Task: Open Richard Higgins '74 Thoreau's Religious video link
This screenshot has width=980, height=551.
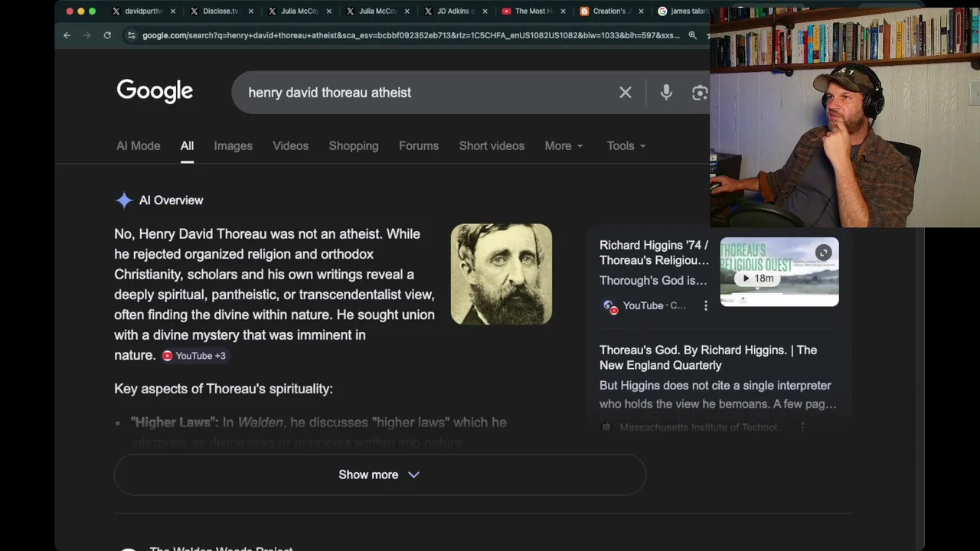Action: click(654, 253)
